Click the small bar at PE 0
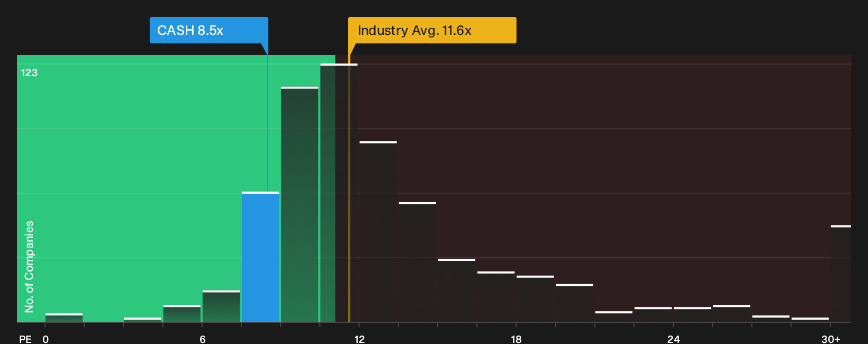 [64, 318]
